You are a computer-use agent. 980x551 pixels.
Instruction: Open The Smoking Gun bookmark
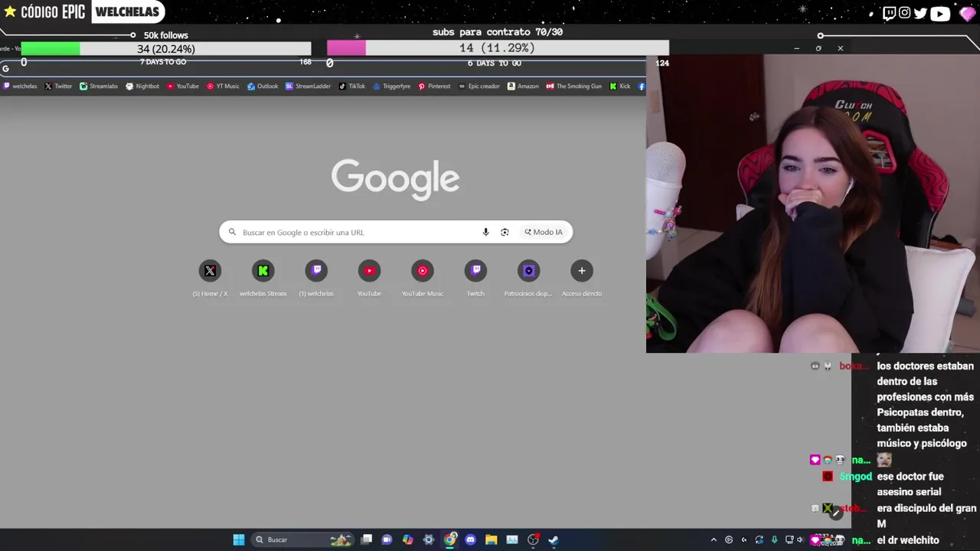574,86
